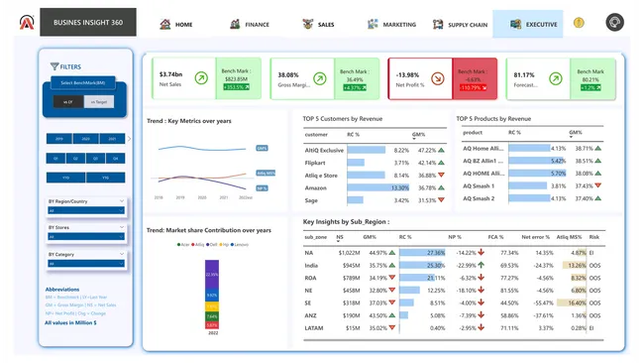Image resolution: width=644 pixels, height=363 pixels.
Task: Toggle benchmark to vs LY
Action: (68, 102)
